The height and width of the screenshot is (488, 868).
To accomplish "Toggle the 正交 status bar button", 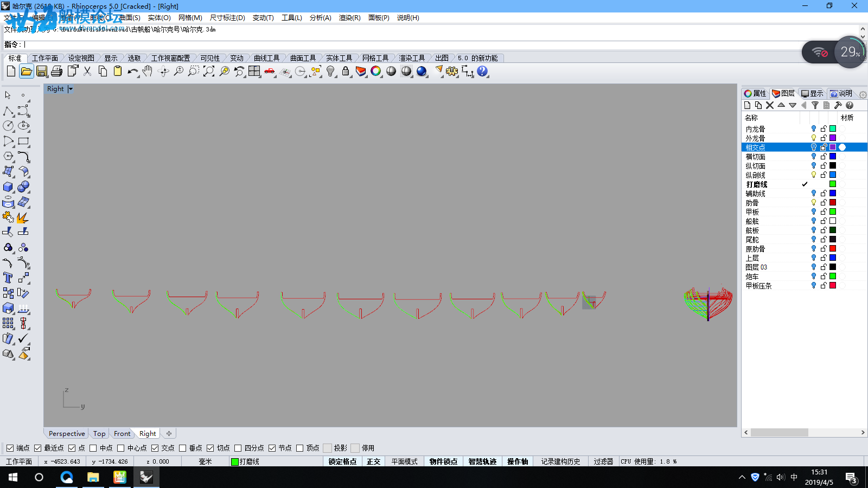I will tap(373, 462).
